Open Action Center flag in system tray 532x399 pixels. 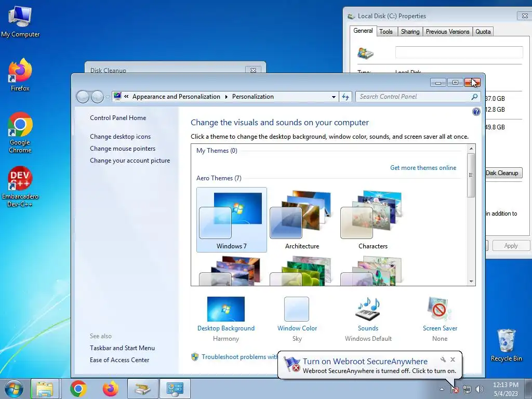(x=455, y=389)
